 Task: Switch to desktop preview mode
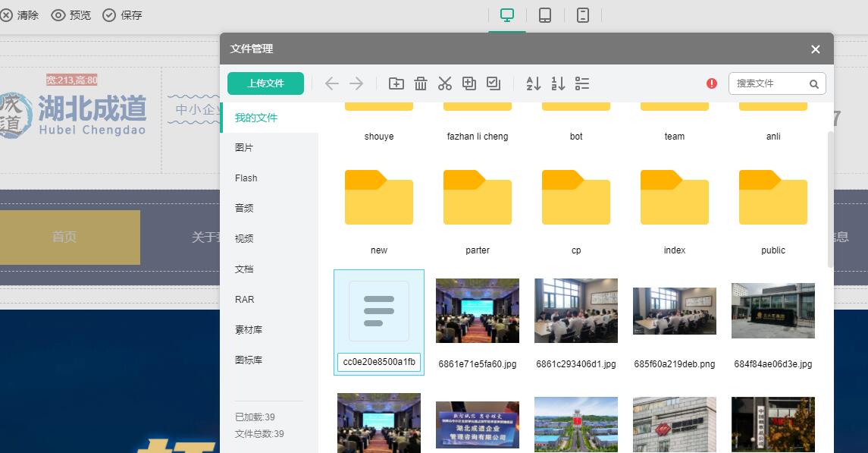507,15
